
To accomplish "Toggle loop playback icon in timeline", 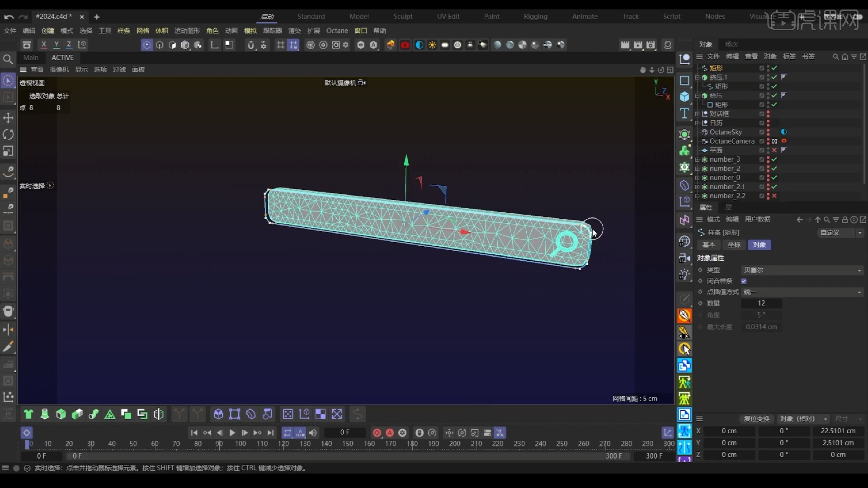I will (288, 432).
